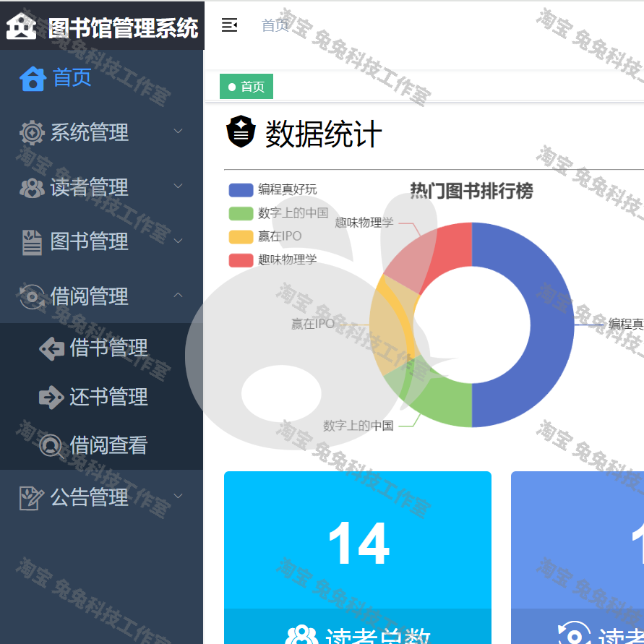644x644 pixels.
Task: Click the 读者总数 card label
Action: coord(378,636)
